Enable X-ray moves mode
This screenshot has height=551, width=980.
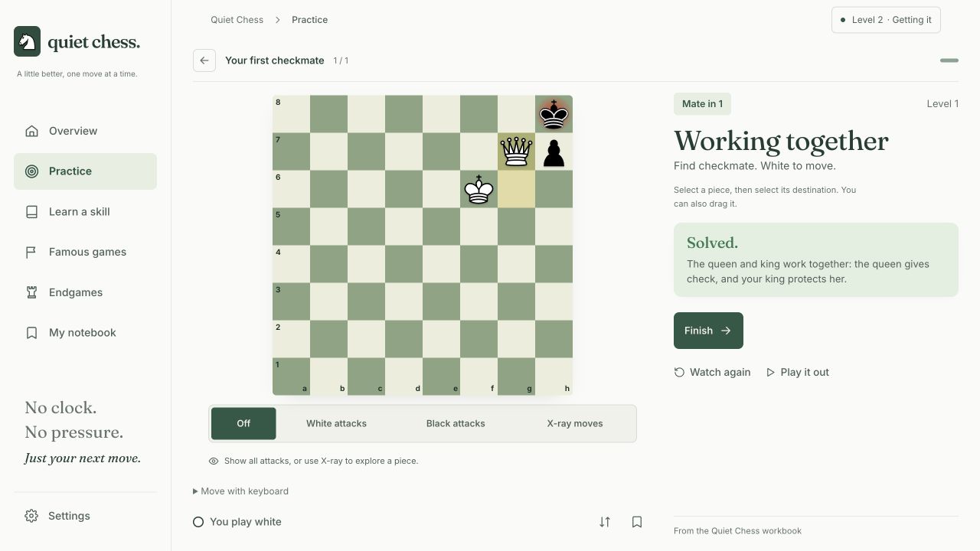click(575, 423)
